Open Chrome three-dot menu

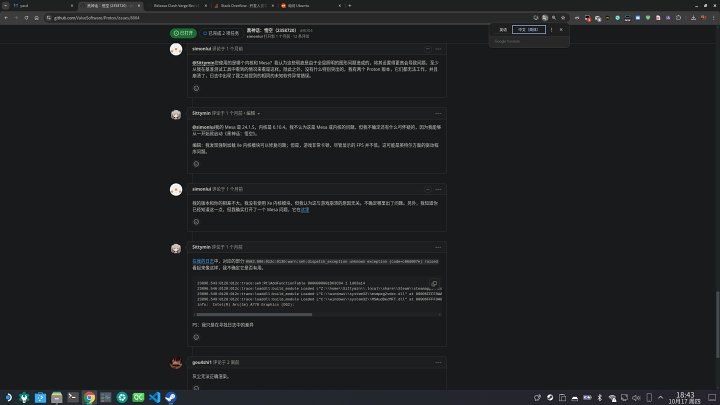click(x=714, y=18)
